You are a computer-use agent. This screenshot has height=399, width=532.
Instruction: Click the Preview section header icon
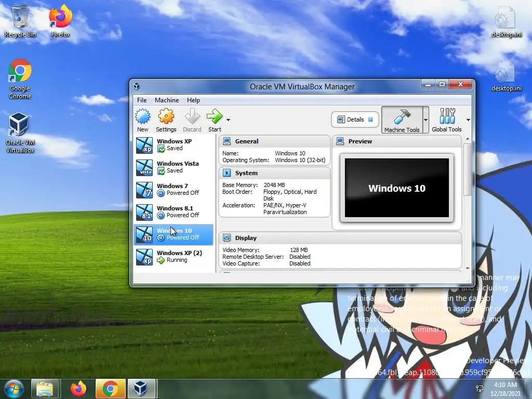[340, 141]
